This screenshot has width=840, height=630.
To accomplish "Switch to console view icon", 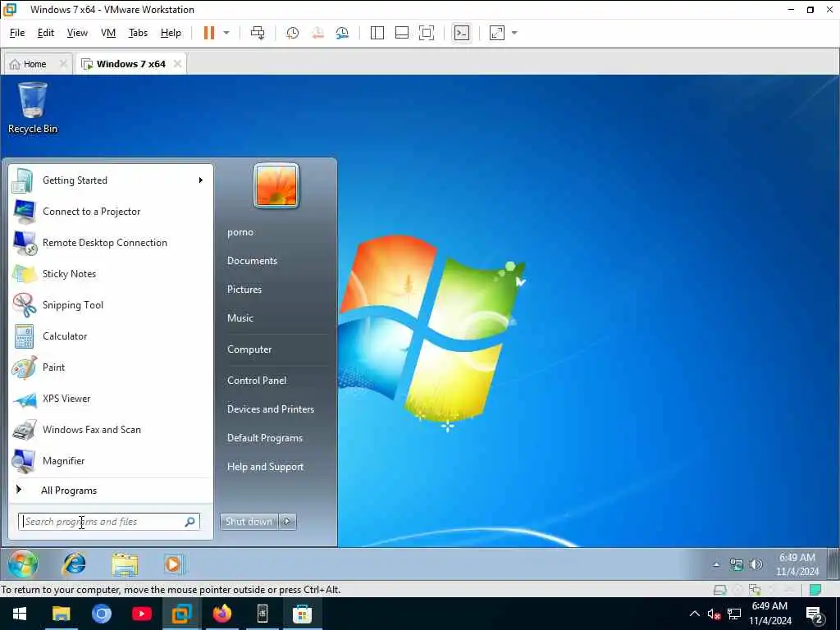I will tap(461, 33).
